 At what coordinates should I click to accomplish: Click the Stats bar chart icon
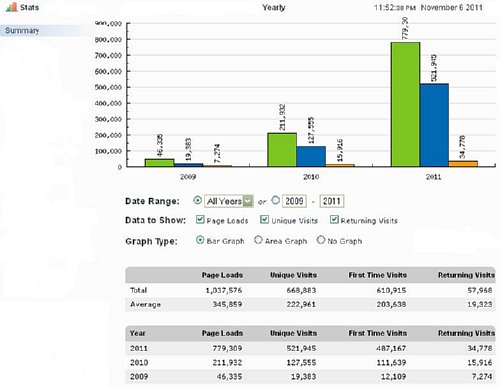11,7
